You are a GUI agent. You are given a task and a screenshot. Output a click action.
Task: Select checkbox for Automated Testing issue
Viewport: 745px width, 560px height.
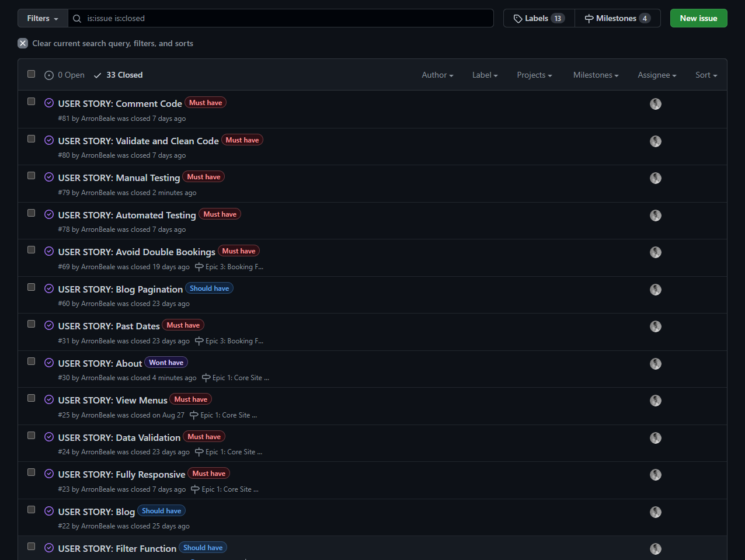click(x=32, y=213)
